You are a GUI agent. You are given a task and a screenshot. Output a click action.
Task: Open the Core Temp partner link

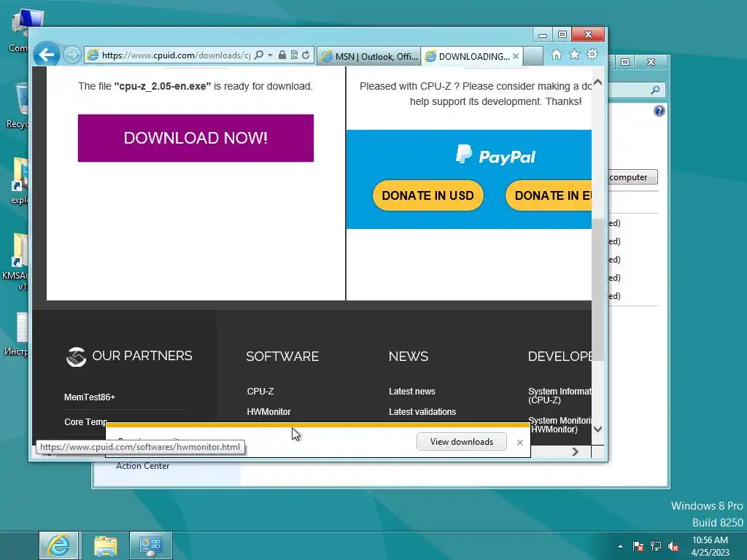click(85, 422)
